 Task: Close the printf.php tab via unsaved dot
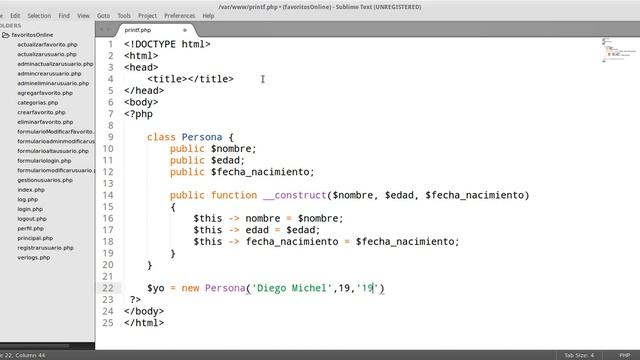coord(184,30)
